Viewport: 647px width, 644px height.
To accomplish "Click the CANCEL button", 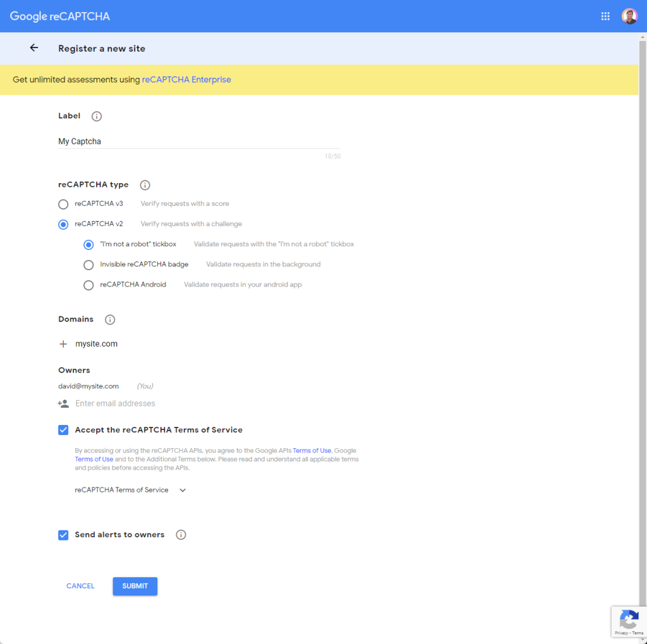I will (x=80, y=586).
